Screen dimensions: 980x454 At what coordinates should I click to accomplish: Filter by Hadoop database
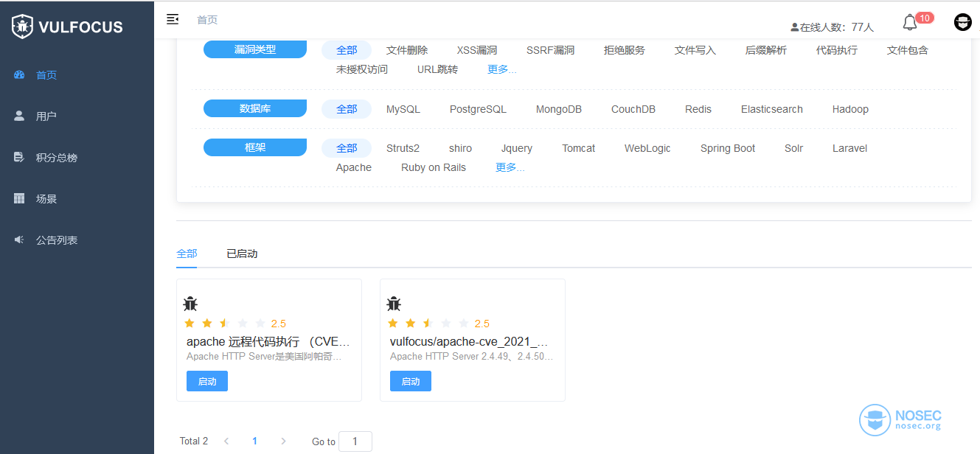click(x=850, y=109)
